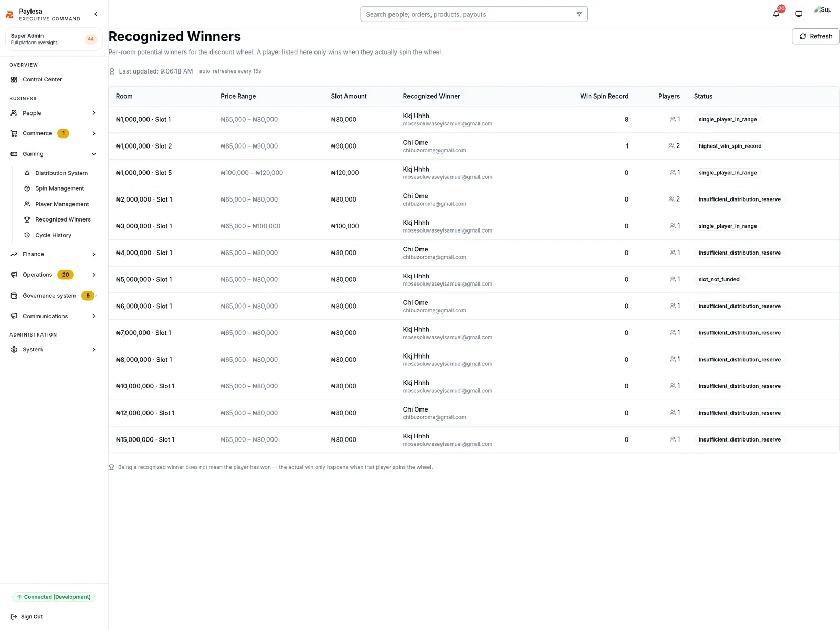The image size is (840, 630).
Task: Expand the Operations menu chevron
Action: click(94, 275)
